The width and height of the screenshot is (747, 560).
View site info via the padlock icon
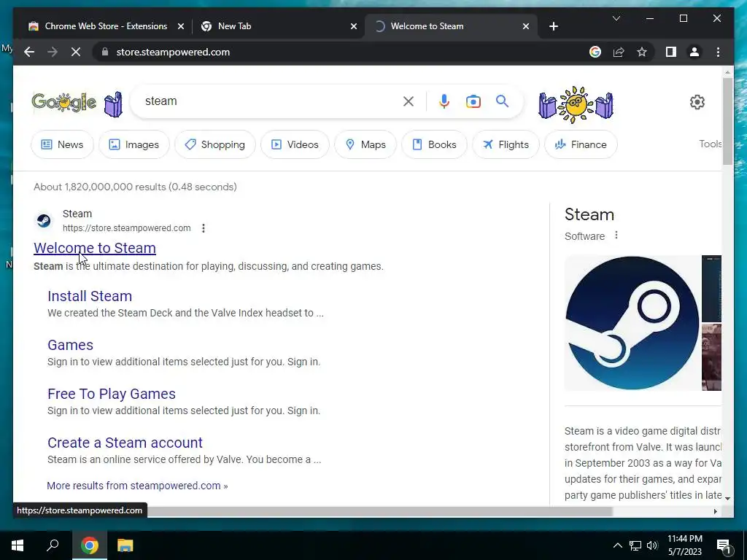[x=105, y=52]
